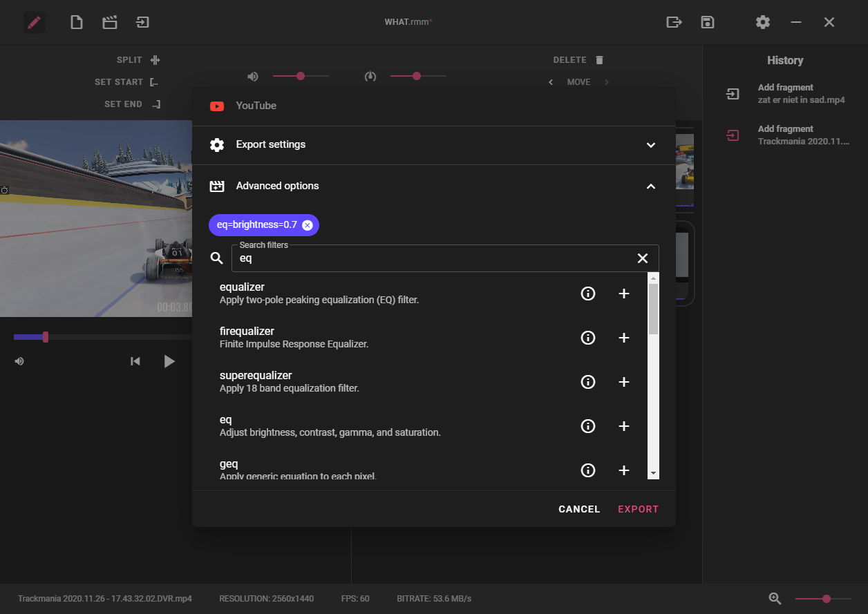This screenshot has height=614, width=868.
Task: Adjust the fragment volume slider
Action: tap(301, 76)
